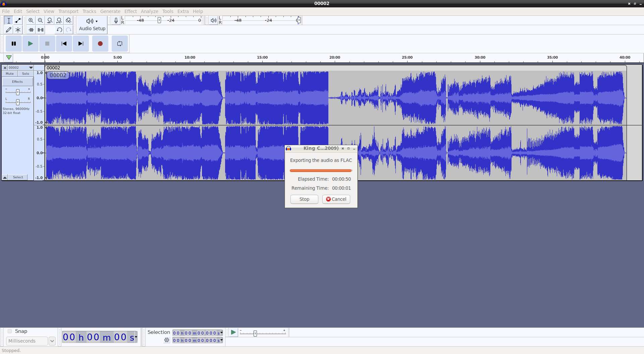Click the Redo arrow icon
Image resolution: width=644 pixels, height=354 pixels.
click(x=69, y=30)
